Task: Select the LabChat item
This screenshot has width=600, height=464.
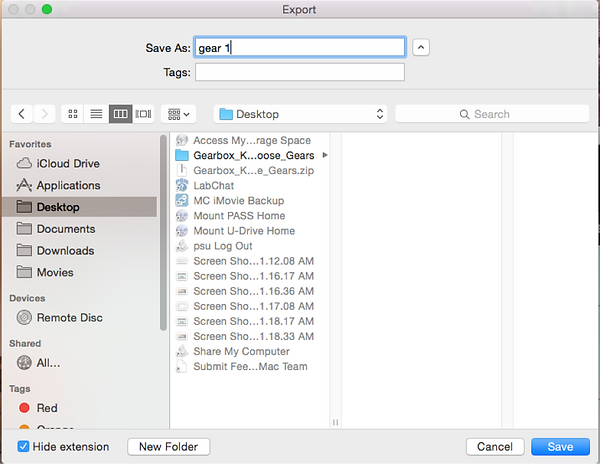Action: (x=249, y=186)
